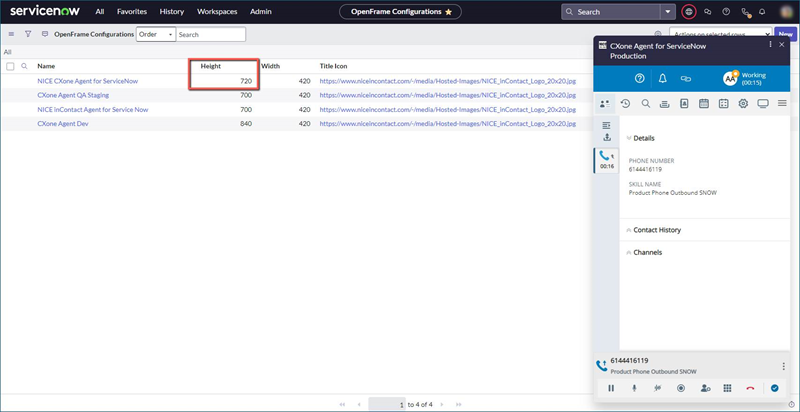Close the CXone Agent OpenFrame window
800x412 pixels.
click(x=782, y=45)
